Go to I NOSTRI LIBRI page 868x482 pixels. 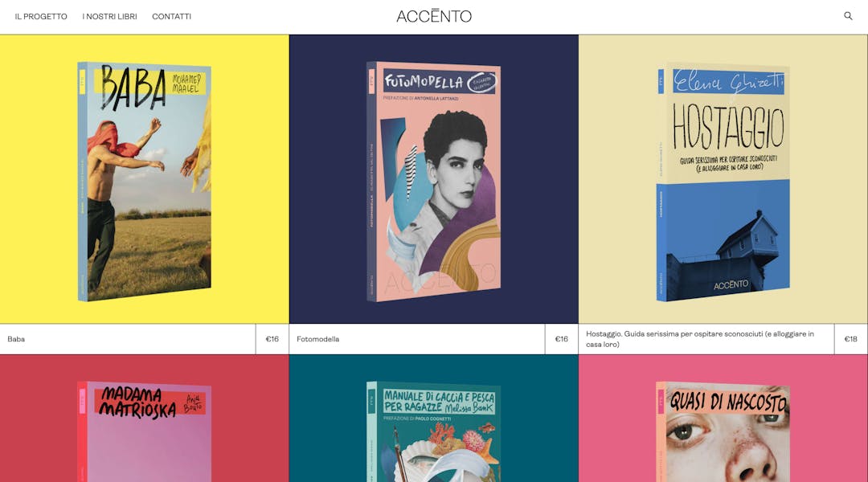(109, 17)
